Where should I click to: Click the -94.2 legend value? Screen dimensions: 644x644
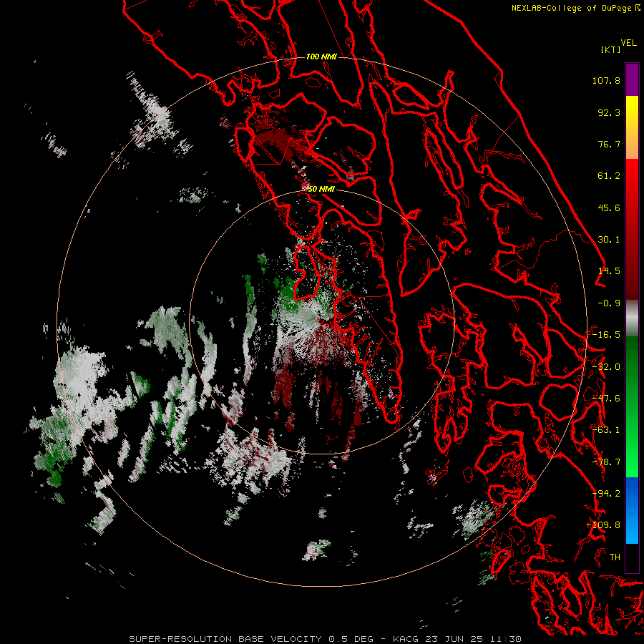pyautogui.click(x=606, y=494)
